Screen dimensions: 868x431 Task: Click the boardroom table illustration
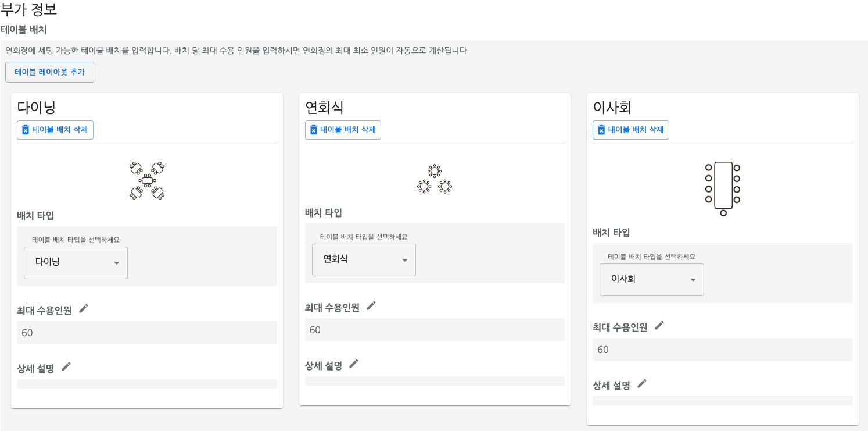click(723, 188)
